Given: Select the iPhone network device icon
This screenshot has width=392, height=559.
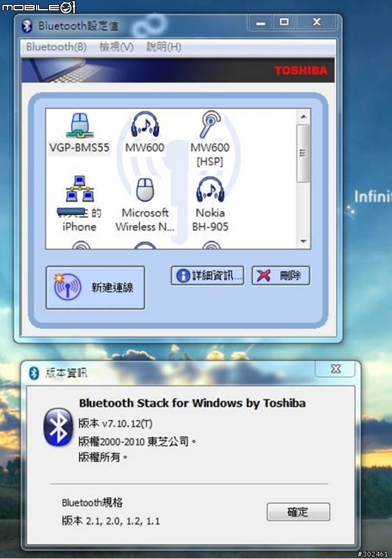Looking at the screenshot, I should click(80, 189).
